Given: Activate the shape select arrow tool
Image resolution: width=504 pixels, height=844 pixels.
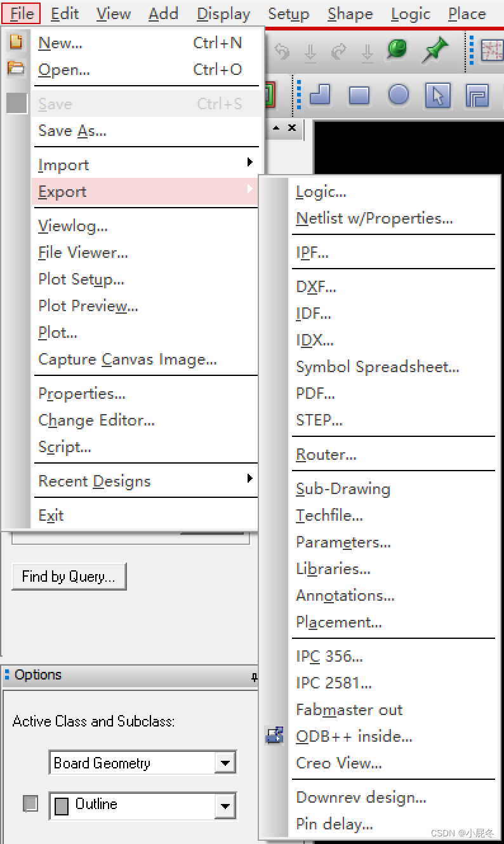Looking at the screenshot, I should [x=437, y=96].
